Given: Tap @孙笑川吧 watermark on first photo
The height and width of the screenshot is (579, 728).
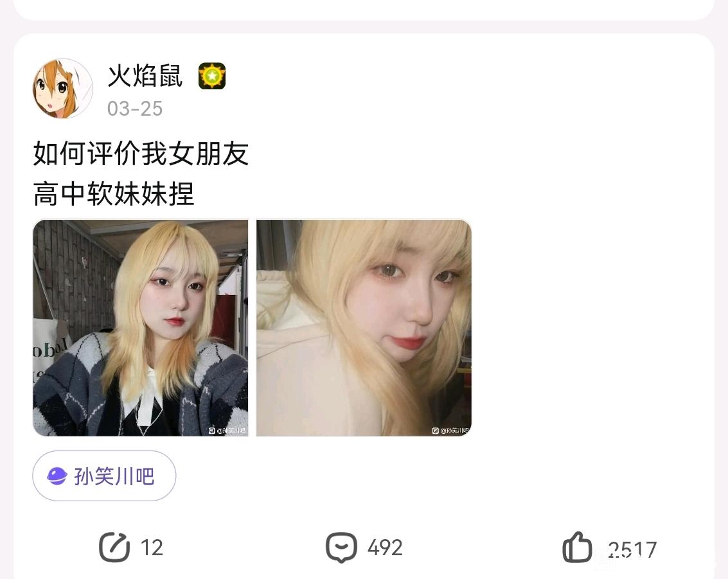Looking at the screenshot, I should 227,431.
